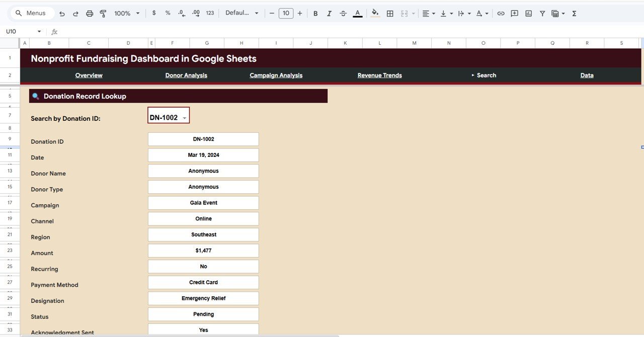Toggle italic formatting
644x337 pixels.
tap(329, 13)
